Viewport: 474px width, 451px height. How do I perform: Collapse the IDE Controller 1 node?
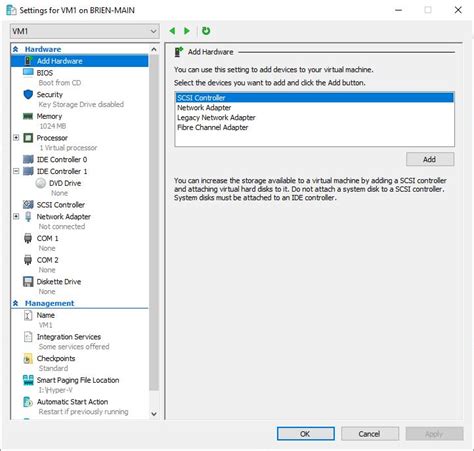coord(16,171)
